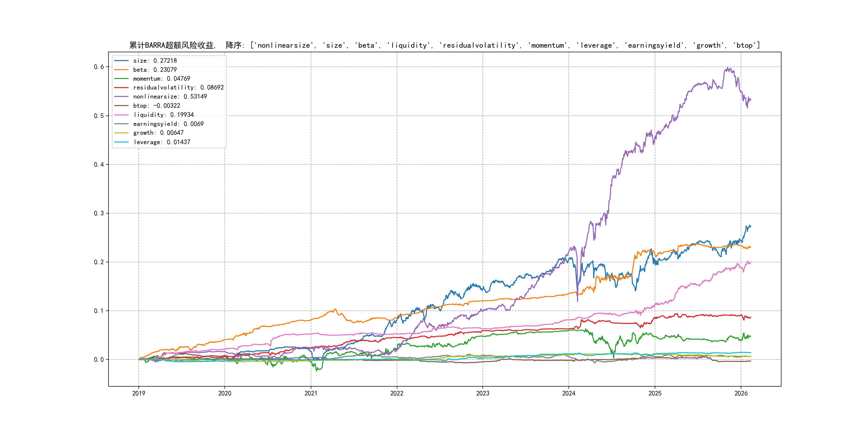Click the 0.3 y-axis tick label

99,213
